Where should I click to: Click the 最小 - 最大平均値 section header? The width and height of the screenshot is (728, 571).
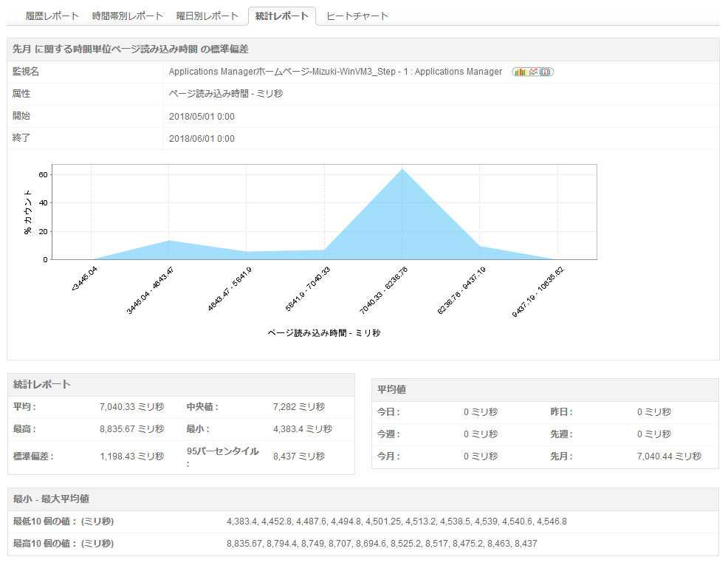(52, 499)
